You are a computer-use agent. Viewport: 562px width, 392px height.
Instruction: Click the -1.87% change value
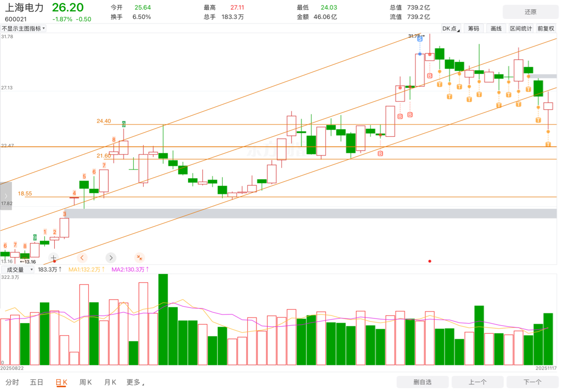(x=62, y=19)
